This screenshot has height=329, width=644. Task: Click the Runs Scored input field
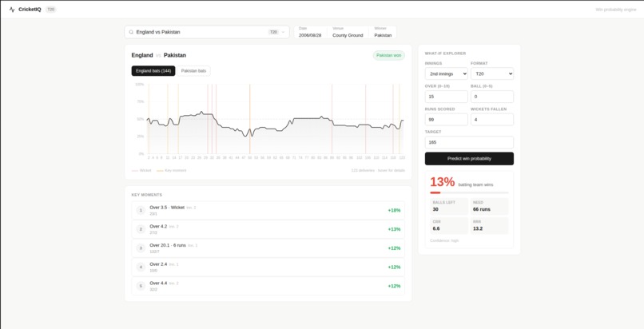click(x=446, y=119)
